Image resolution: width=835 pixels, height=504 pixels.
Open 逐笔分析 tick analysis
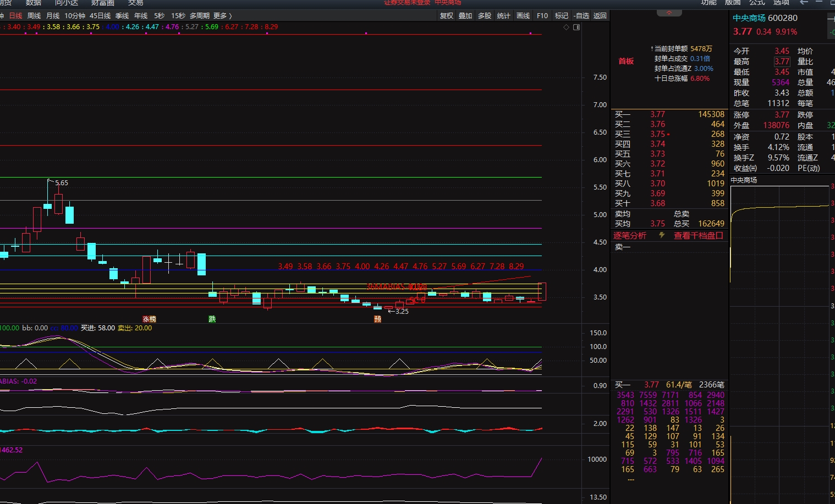click(630, 235)
